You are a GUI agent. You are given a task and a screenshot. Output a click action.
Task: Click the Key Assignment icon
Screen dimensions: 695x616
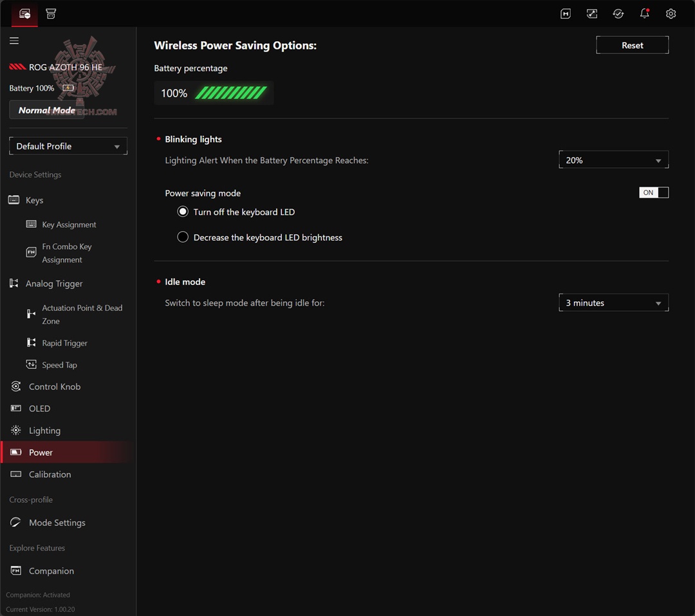(x=31, y=224)
